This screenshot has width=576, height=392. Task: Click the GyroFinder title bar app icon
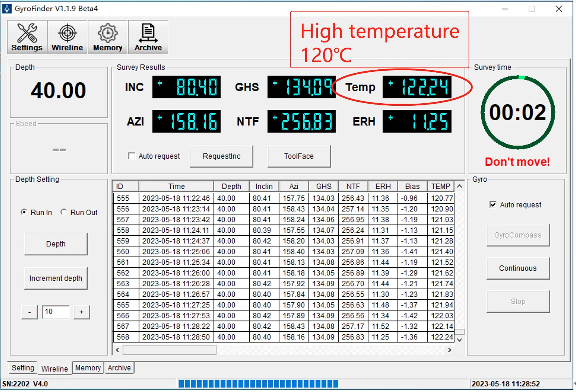pos(7,8)
